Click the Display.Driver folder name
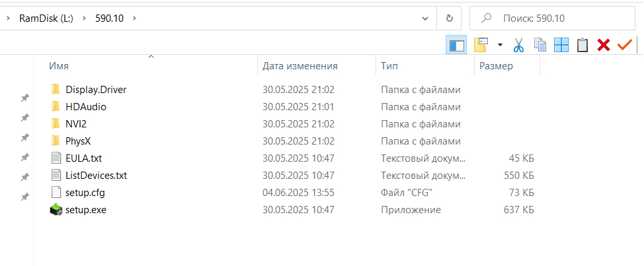Image resolution: width=644 pixels, height=266 pixels. tap(96, 89)
